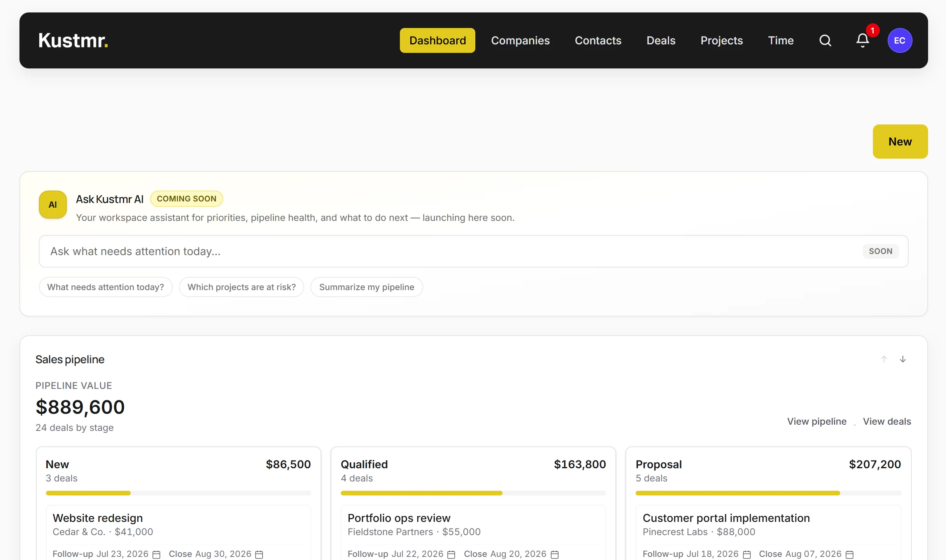Open Customer portal follow-up calendar icon

(x=747, y=554)
